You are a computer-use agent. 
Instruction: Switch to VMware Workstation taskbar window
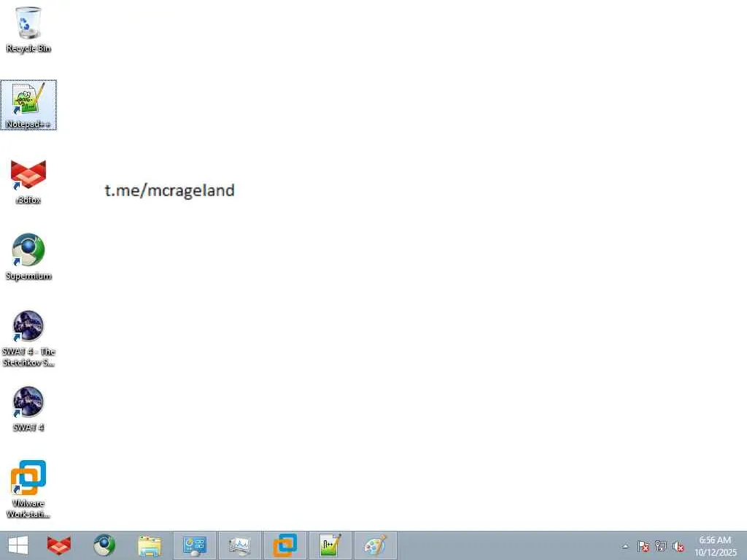click(285, 545)
